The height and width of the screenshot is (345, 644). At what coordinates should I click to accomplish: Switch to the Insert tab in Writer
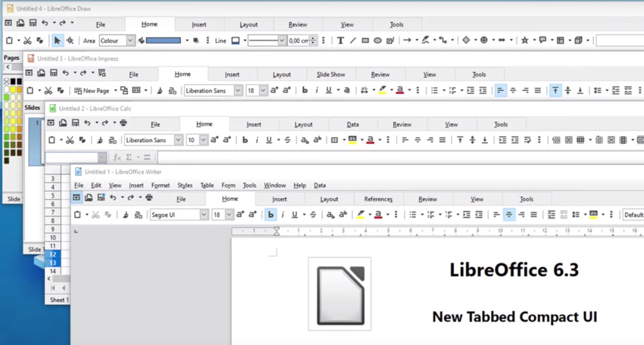click(x=279, y=199)
